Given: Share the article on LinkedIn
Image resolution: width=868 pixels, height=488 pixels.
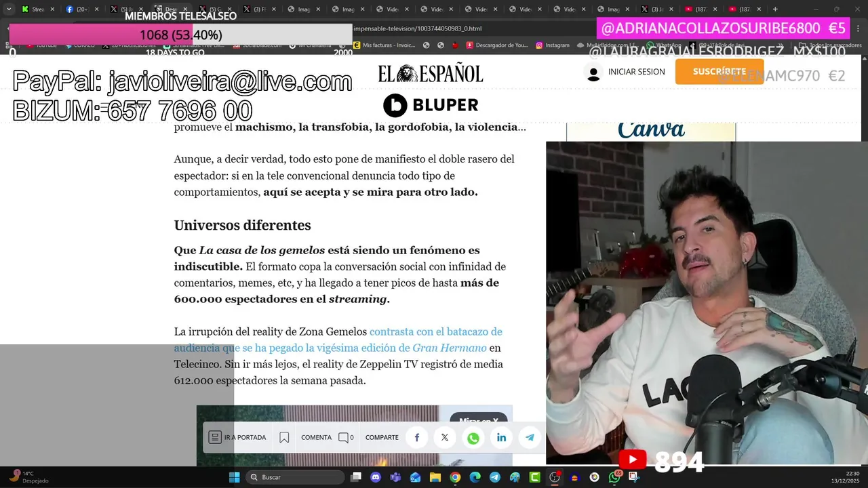Looking at the screenshot, I should pyautogui.click(x=502, y=438).
